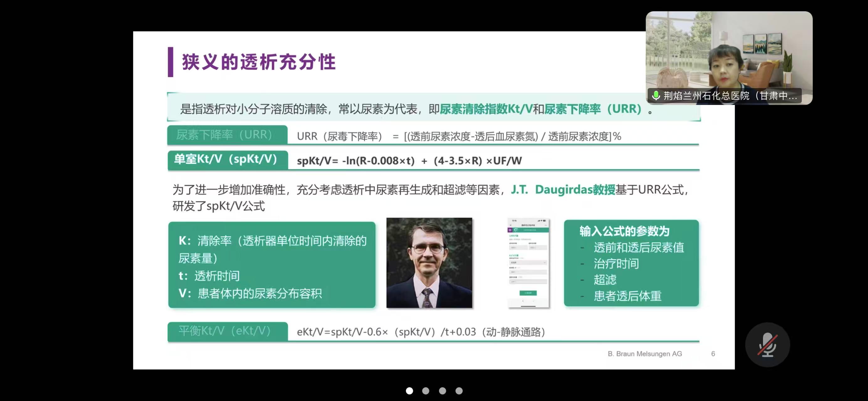Select the first page indicator dot
Viewport: 868px width, 401px height.
(409, 391)
